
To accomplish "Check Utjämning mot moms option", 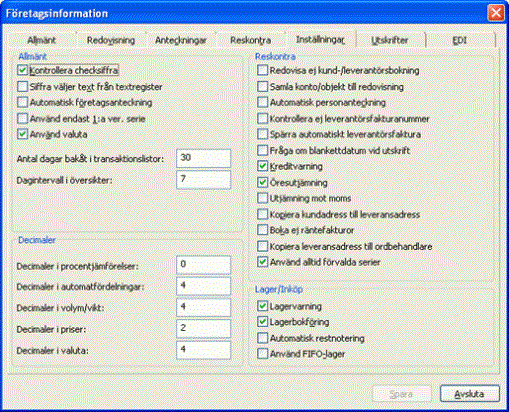I will tap(262, 198).
